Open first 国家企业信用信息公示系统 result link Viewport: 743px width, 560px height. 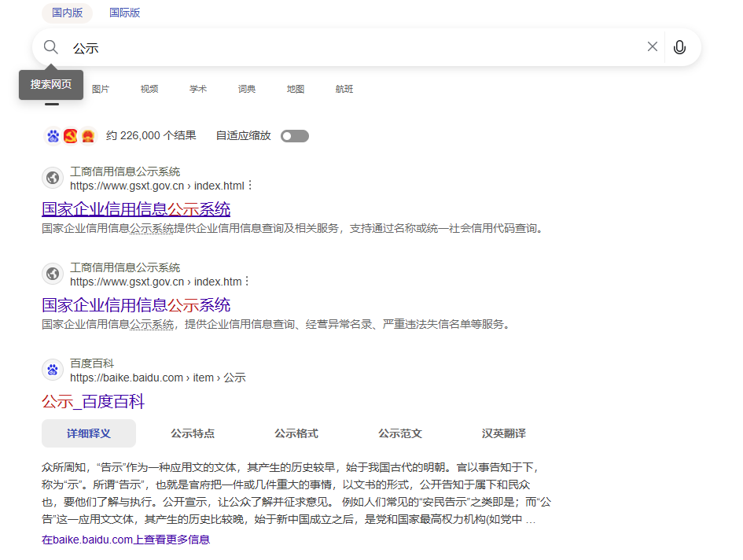(x=136, y=209)
